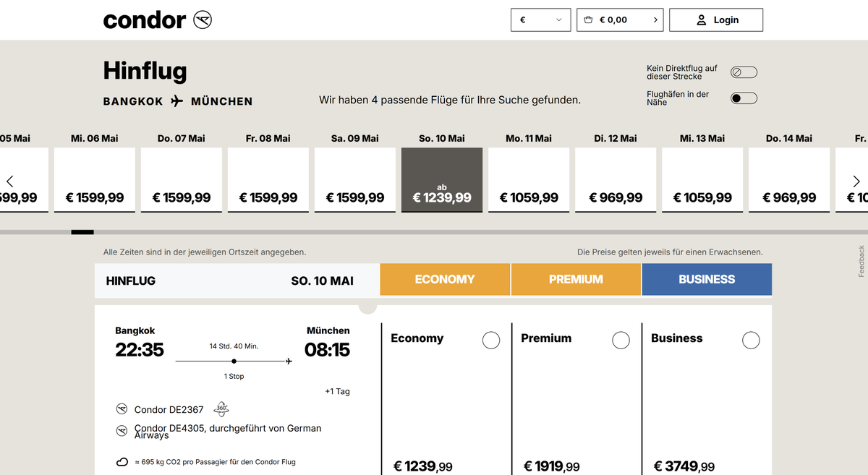Click the +1 Tag label
Image resolution: width=868 pixels, height=475 pixels.
tap(337, 391)
